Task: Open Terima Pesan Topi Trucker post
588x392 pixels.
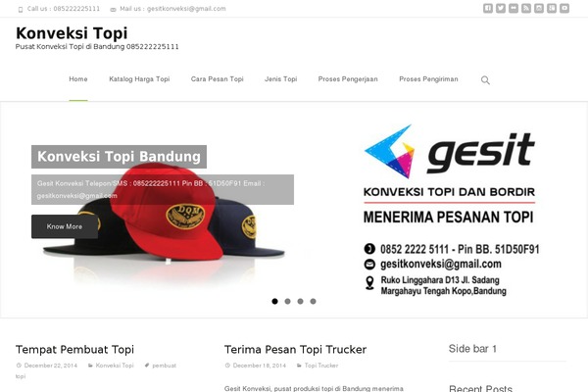Action: pyautogui.click(x=296, y=350)
